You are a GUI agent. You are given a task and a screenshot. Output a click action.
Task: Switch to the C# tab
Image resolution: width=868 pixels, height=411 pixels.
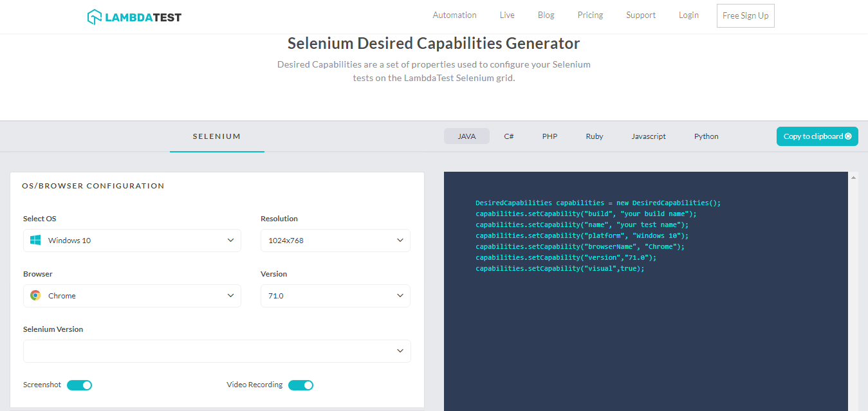click(x=508, y=136)
